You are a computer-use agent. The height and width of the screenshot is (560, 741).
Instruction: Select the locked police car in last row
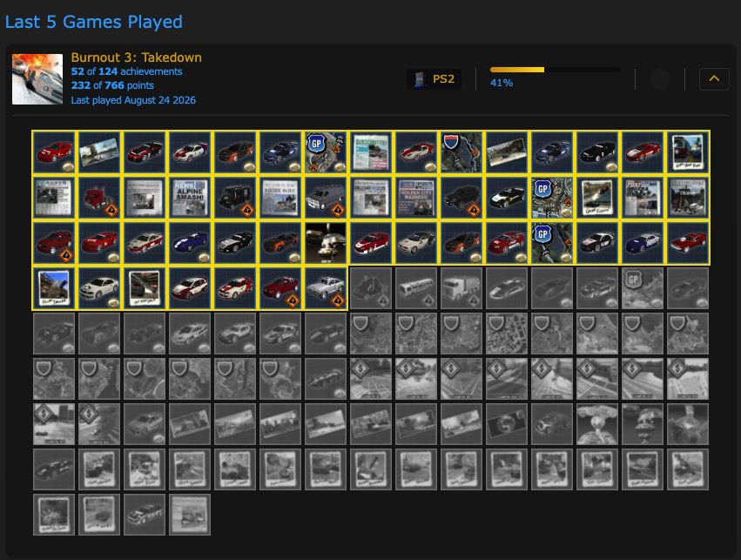pos(145,515)
